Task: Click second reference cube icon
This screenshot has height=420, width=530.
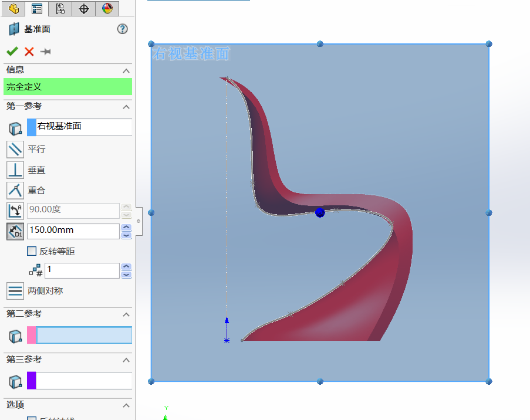Action: click(x=15, y=336)
